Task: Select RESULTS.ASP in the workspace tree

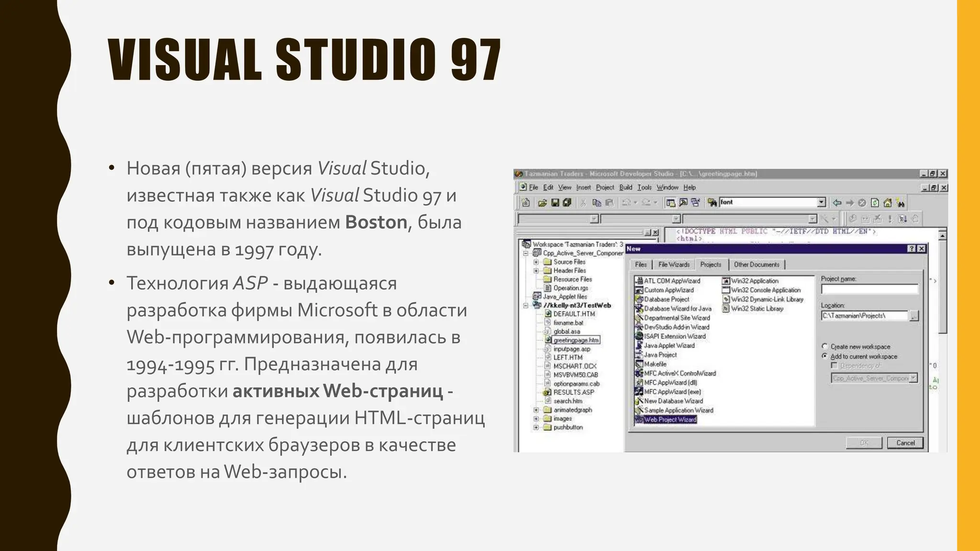Action: tap(574, 392)
